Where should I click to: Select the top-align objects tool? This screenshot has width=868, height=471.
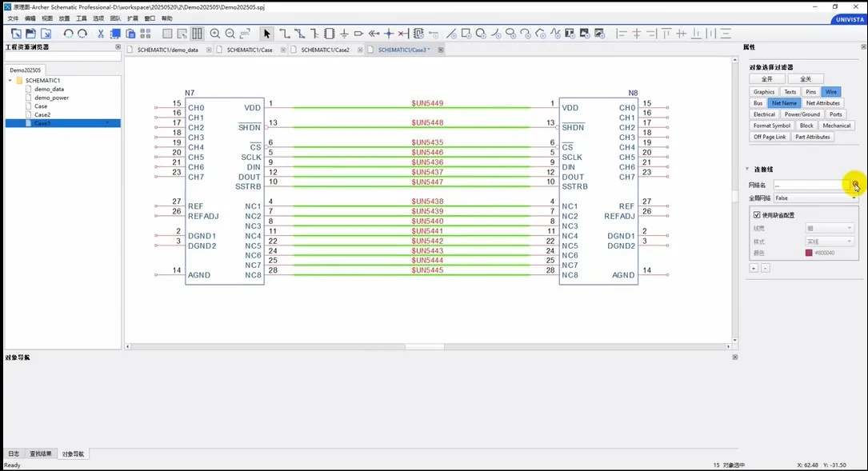pos(667,34)
